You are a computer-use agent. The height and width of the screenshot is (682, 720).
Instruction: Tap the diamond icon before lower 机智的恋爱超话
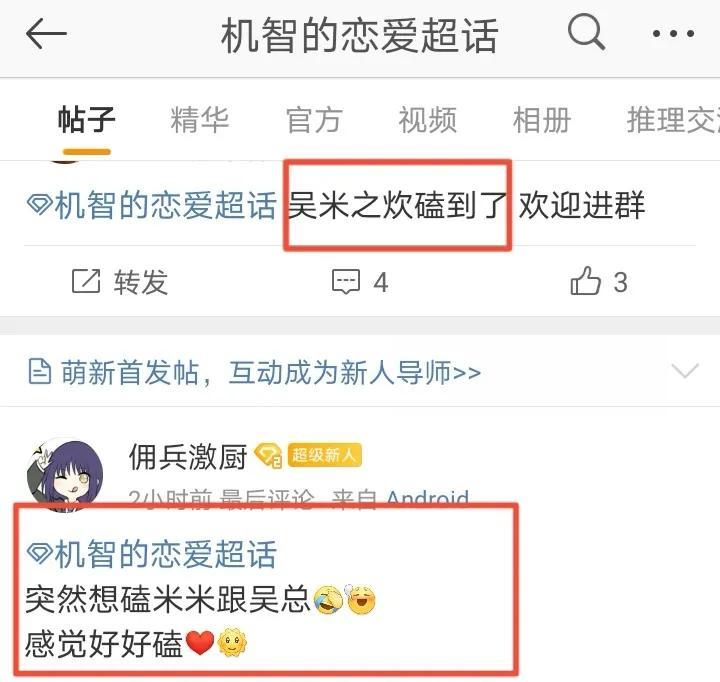(x=39, y=552)
